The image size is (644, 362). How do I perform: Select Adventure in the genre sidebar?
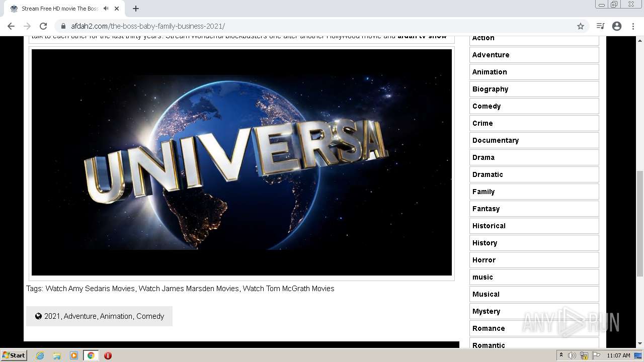click(x=534, y=55)
